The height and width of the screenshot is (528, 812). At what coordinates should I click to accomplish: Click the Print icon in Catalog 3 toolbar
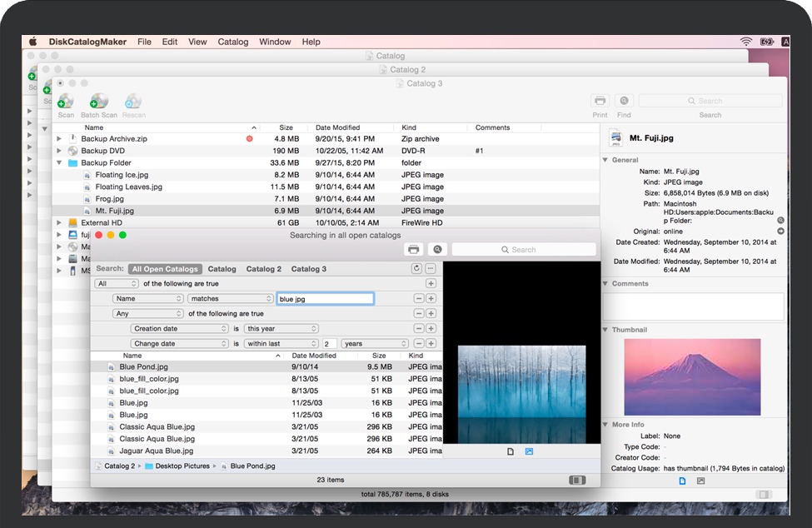click(600, 101)
